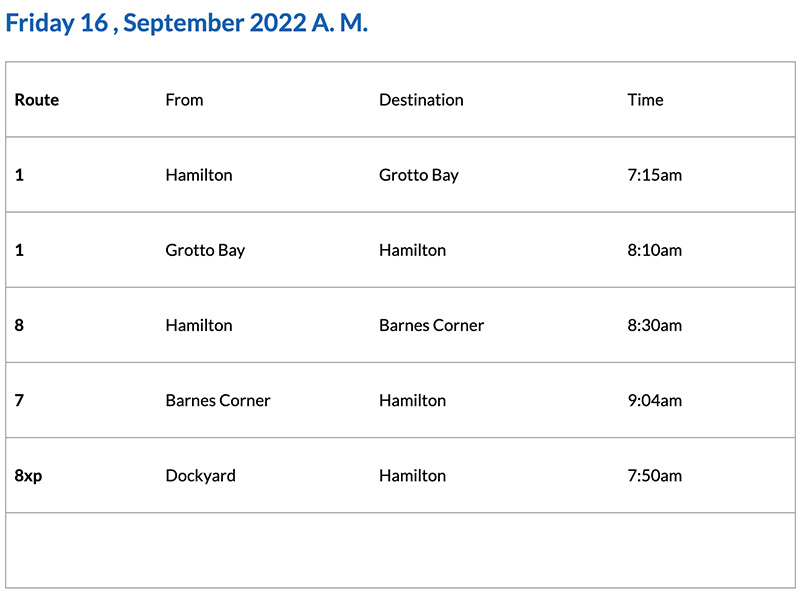Click the Destination column header

pyautogui.click(x=421, y=100)
